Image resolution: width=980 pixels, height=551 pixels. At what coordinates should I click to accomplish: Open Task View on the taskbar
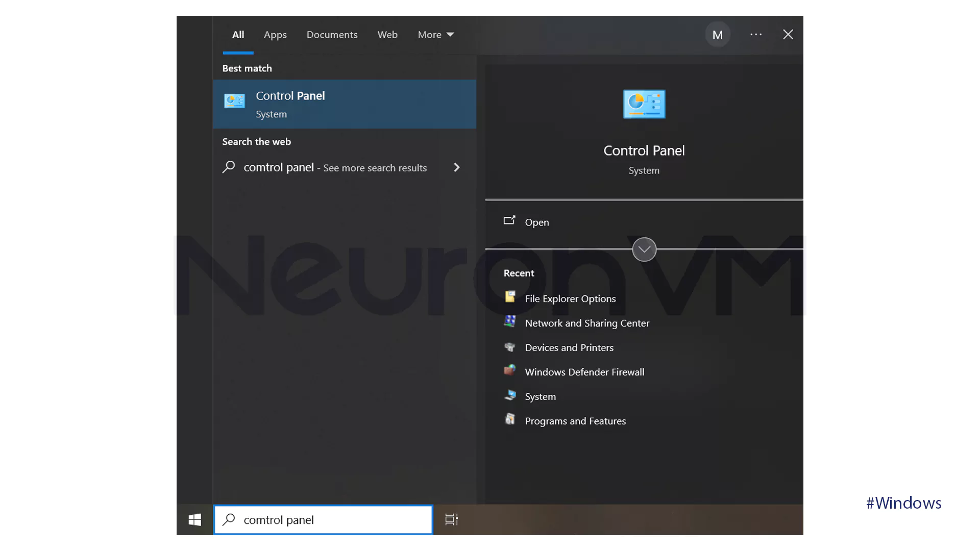tap(451, 519)
